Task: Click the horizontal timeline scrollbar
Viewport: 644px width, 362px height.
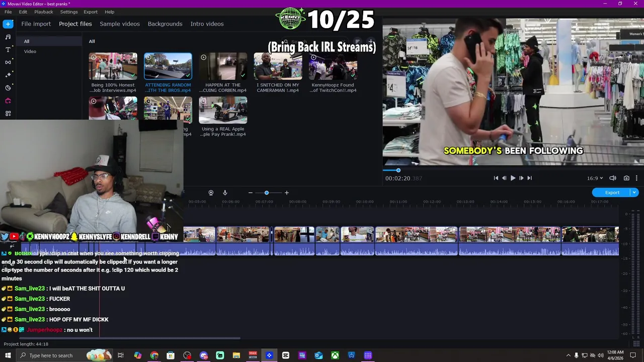Action: [x=130, y=339]
